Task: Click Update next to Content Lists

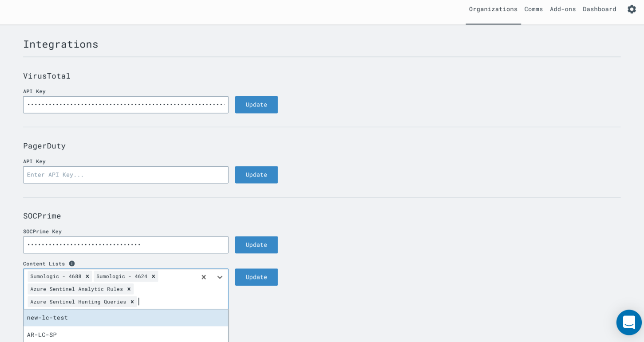Action: (x=257, y=277)
